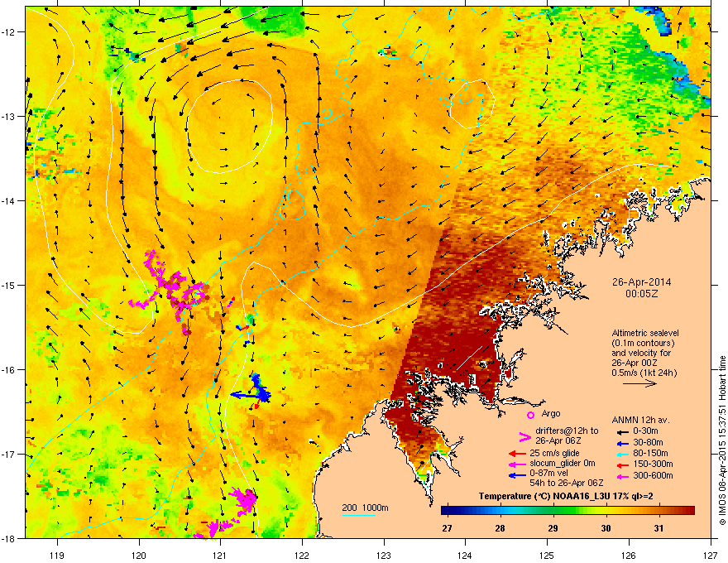Click the dark blue end of temperature colorbar
The height and width of the screenshot is (563, 728).
click(x=447, y=511)
